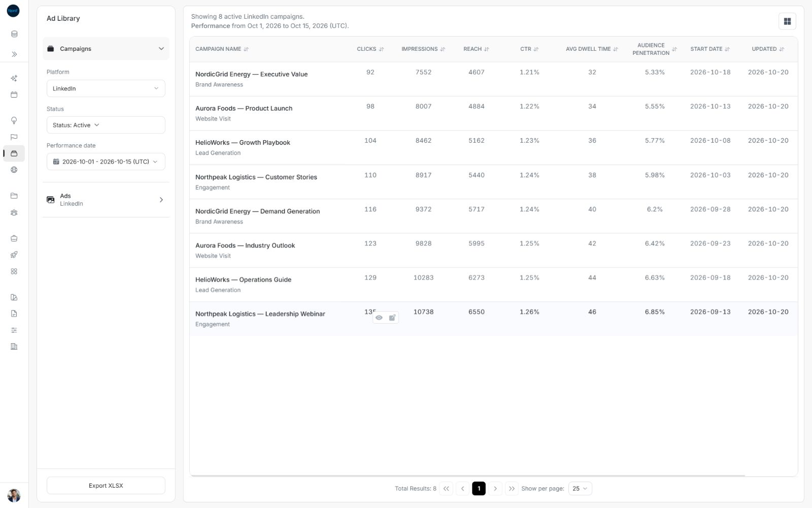Jump to first page arrow
Image resolution: width=812 pixels, height=508 pixels.
pos(446,488)
